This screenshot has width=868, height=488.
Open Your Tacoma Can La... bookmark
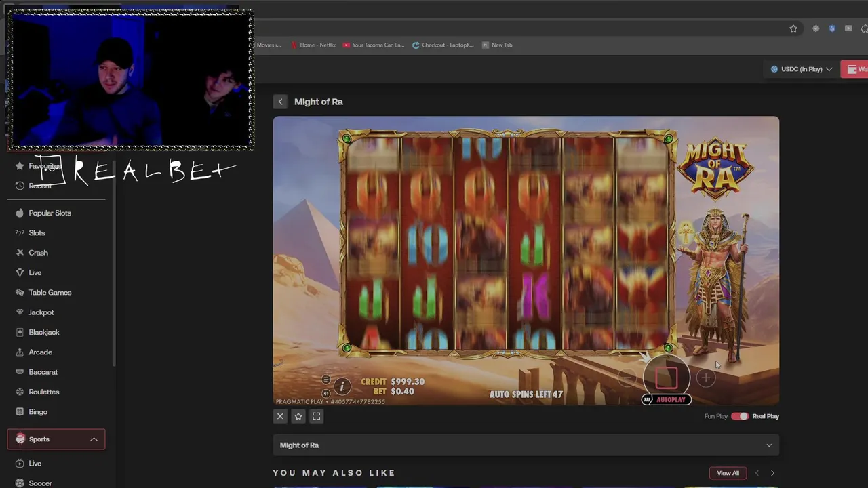pyautogui.click(x=374, y=45)
